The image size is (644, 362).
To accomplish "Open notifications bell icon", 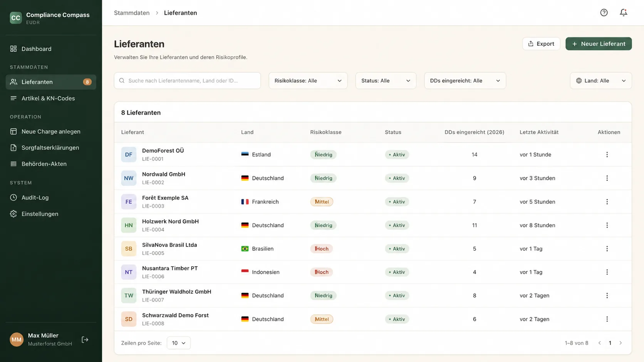I will pyautogui.click(x=624, y=13).
